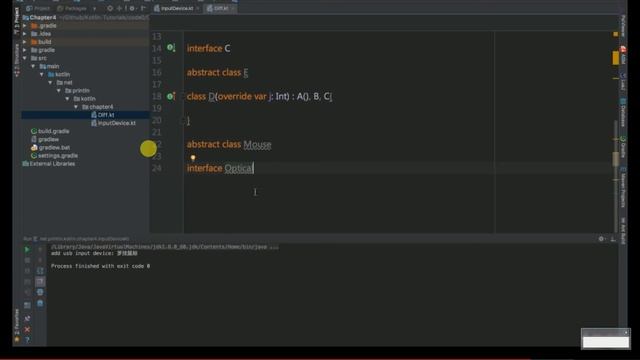The image size is (640, 360).
Task: Click code fold marker on line 20
Action: coord(183,120)
